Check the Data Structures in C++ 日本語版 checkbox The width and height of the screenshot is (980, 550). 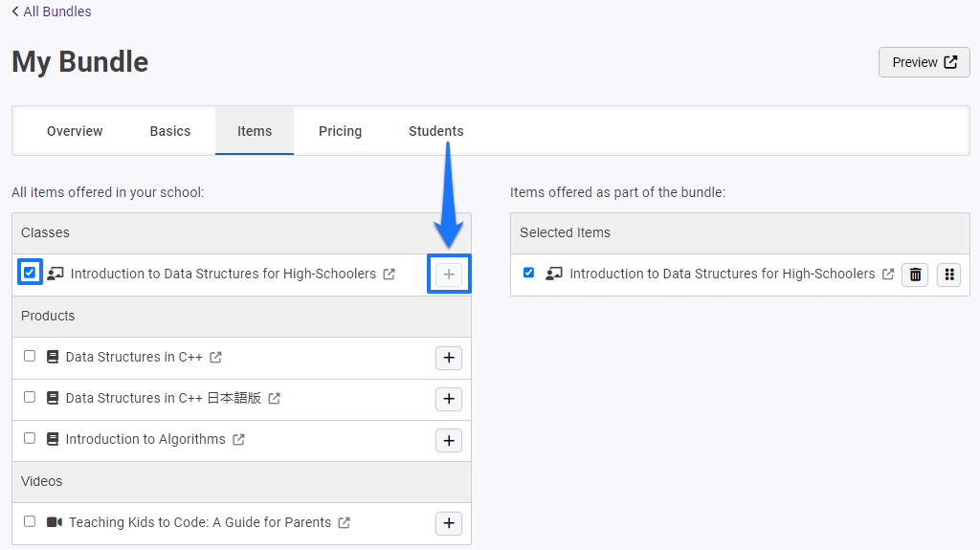tap(30, 397)
